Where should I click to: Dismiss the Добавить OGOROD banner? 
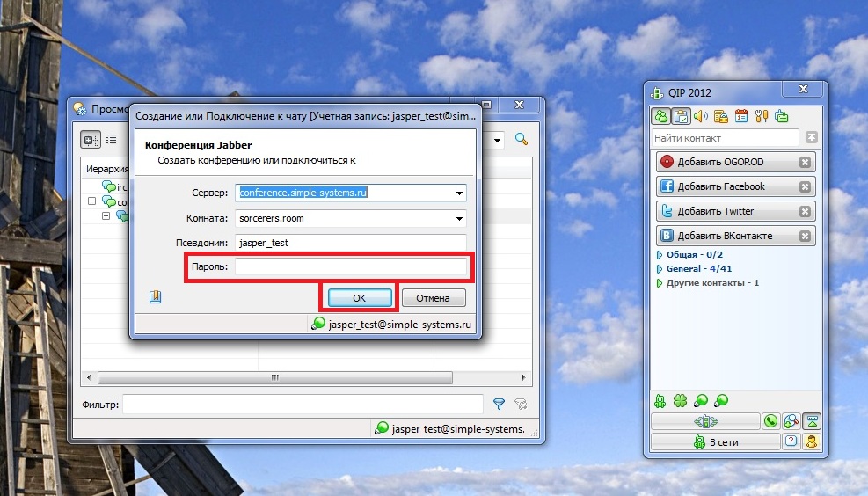tap(805, 162)
